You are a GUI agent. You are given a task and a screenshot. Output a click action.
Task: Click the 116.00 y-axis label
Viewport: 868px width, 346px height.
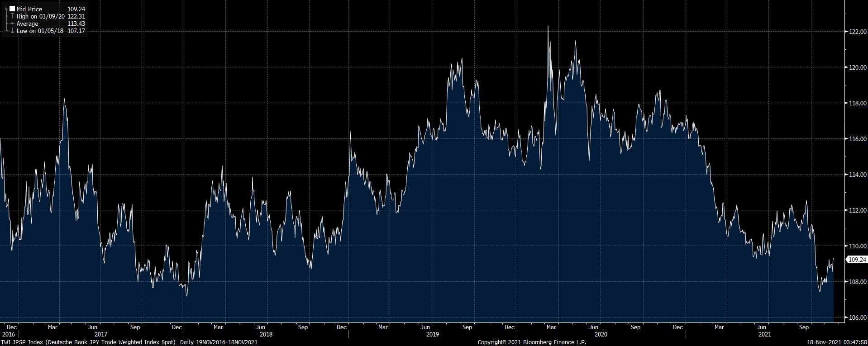pos(858,139)
